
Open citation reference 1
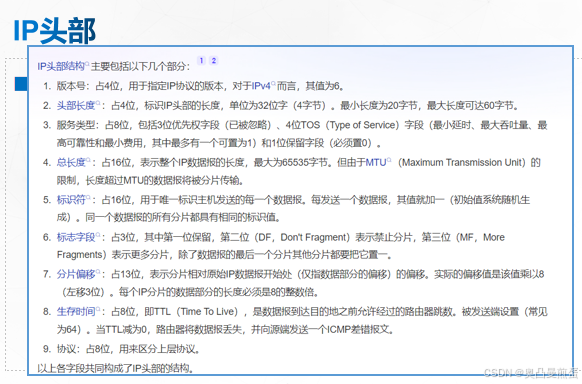pyautogui.click(x=201, y=60)
